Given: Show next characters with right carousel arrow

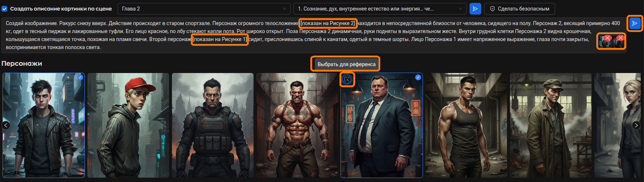Looking at the screenshot, I should coord(636,125).
